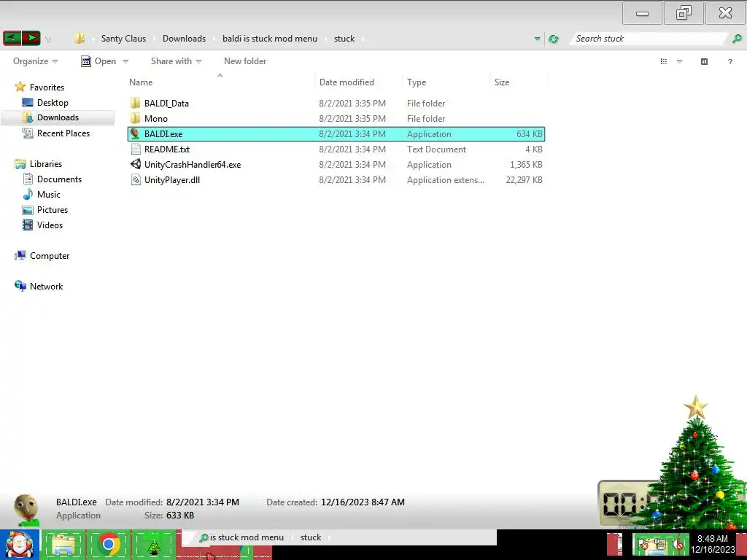
Task: Click 'Text Document' type of README.txt
Action: coord(436,149)
